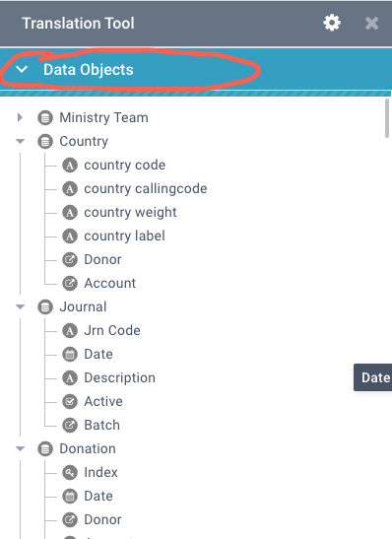
Task: Select the Account item under Country
Action: click(x=110, y=283)
